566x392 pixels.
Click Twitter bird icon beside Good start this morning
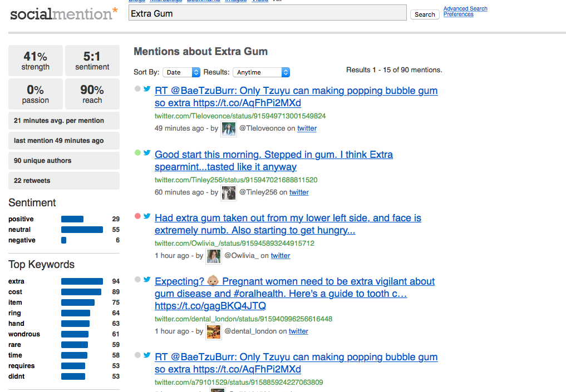coord(147,152)
